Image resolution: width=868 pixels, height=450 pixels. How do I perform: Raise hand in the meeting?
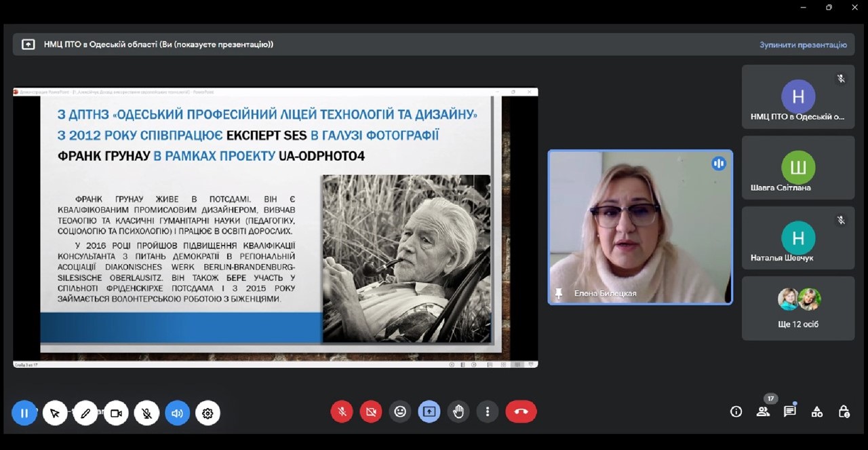(x=458, y=411)
